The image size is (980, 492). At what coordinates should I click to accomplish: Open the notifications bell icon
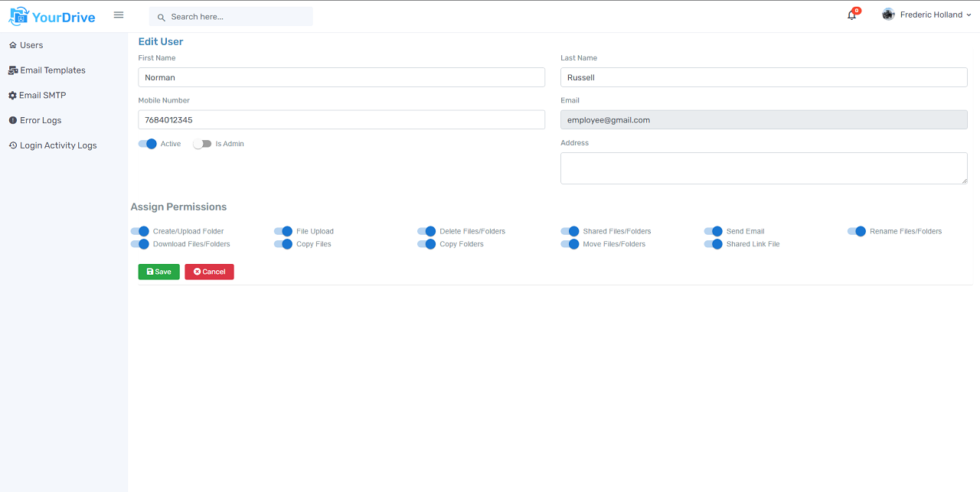click(851, 15)
